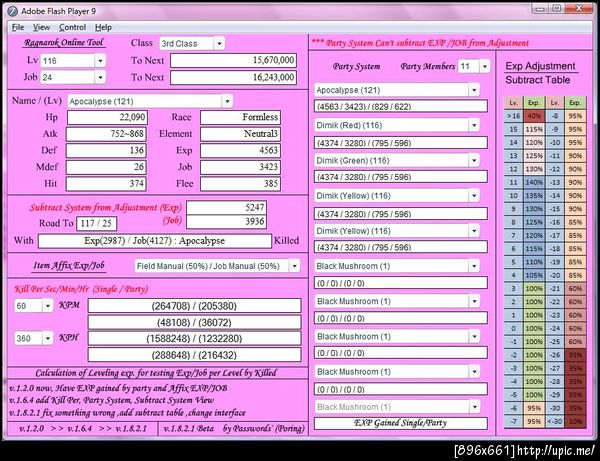The height and width of the screenshot is (461, 600).
Task: Expand the Lv 116 dropdown
Action: pyautogui.click(x=100, y=60)
